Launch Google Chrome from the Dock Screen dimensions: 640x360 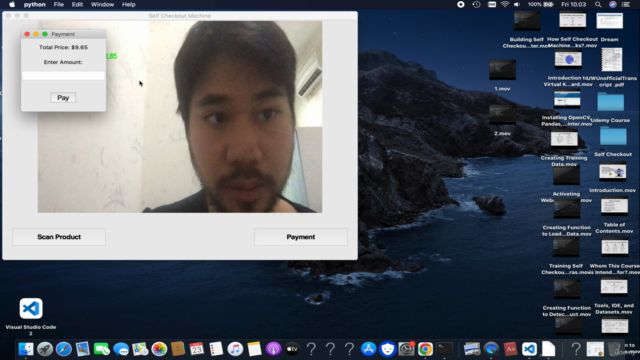click(x=425, y=349)
